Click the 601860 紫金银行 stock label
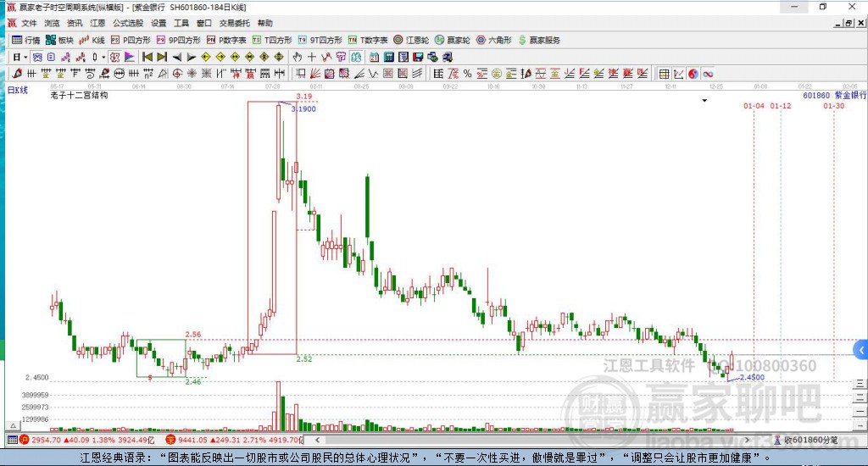Image resolution: width=868 pixels, height=466 pixels. coord(834,95)
